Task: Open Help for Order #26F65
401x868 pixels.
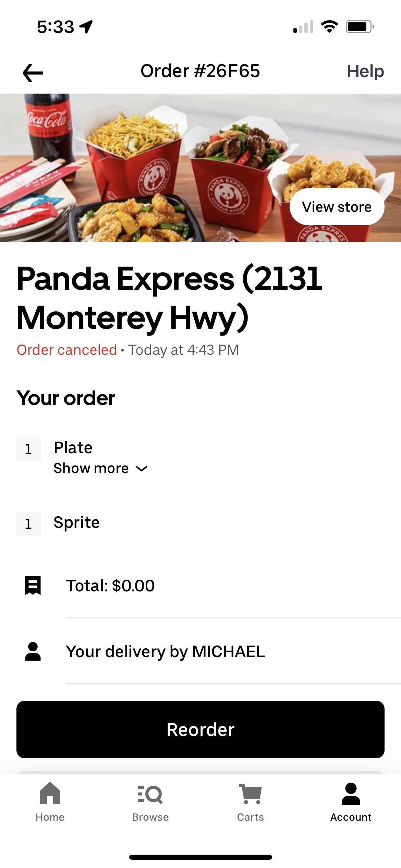Action: coord(365,72)
